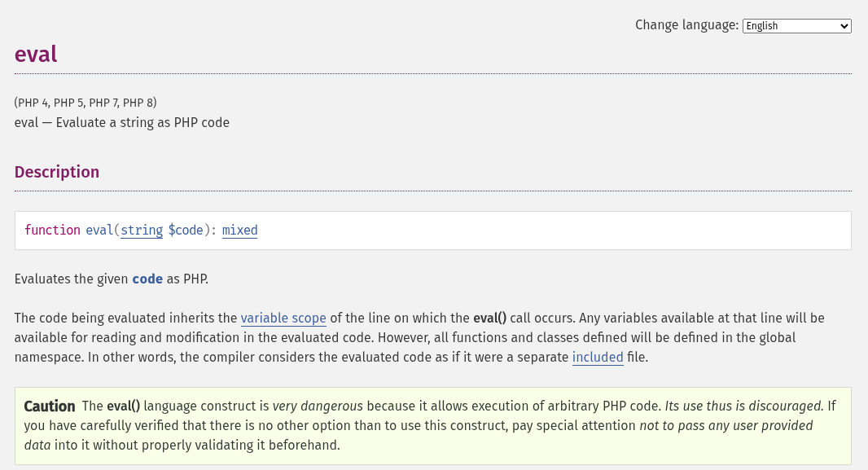Click the '$code' parameter in the signature
This screenshot has width=868, height=470.
click(186, 231)
